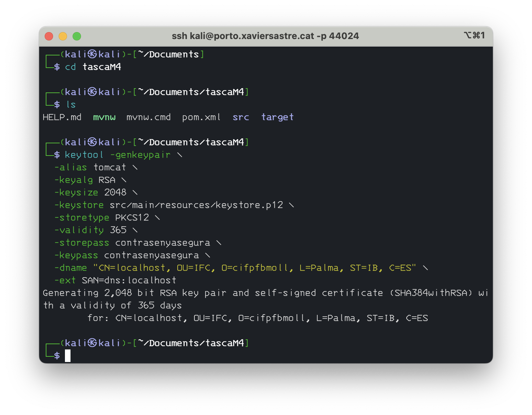Zoom the window with the green button
This screenshot has width=532, height=415.
tap(77, 36)
